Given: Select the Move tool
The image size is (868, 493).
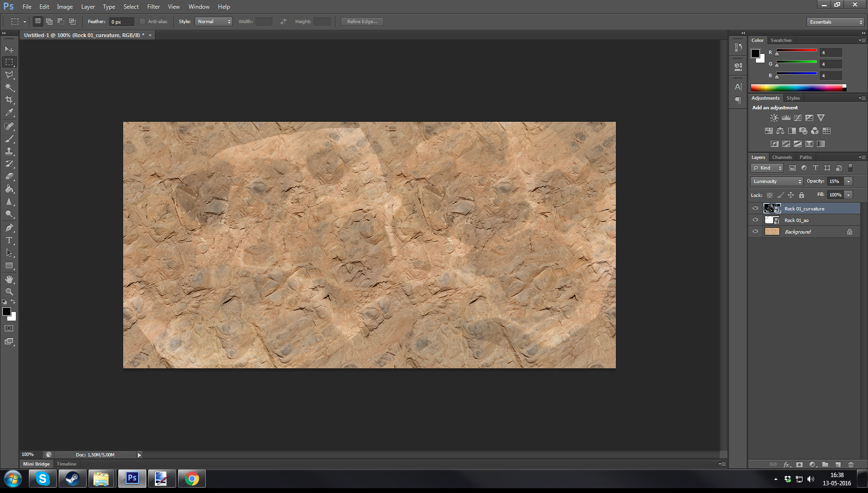Looking at the screenshot, I should pyautogui.click(x=9, y=50).
